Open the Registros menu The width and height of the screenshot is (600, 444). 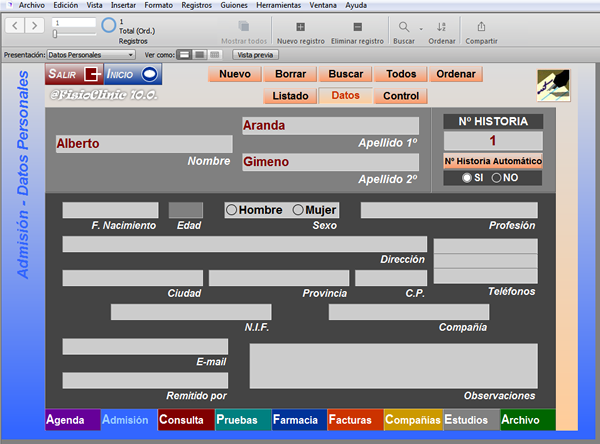(196, 5)
